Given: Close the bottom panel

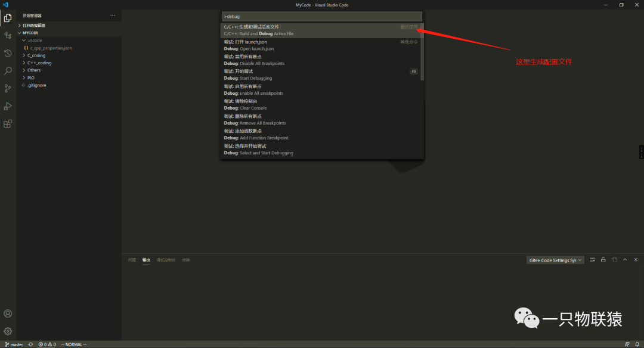Looking at the screenshot, I should click(636, 260).
